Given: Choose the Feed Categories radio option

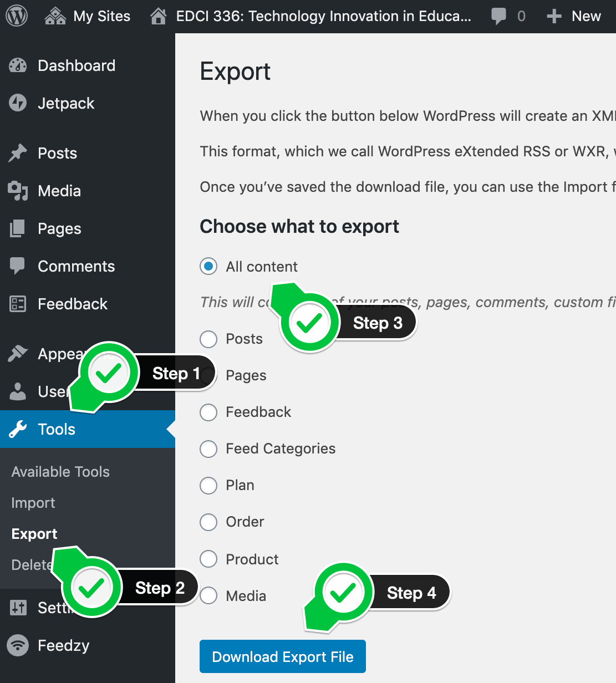Looking at the screenshot, I should point(208,448).
